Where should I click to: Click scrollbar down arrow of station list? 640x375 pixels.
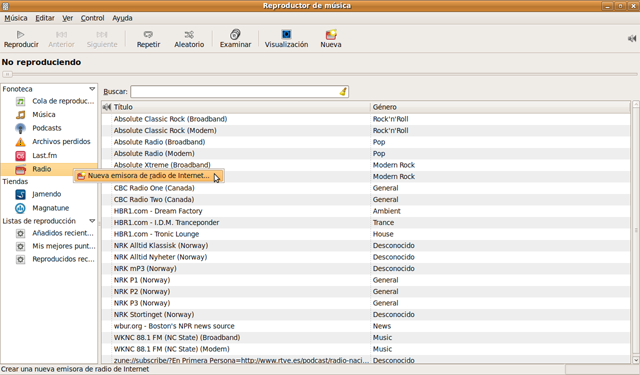pyautogui.click(x=636, y=360)
